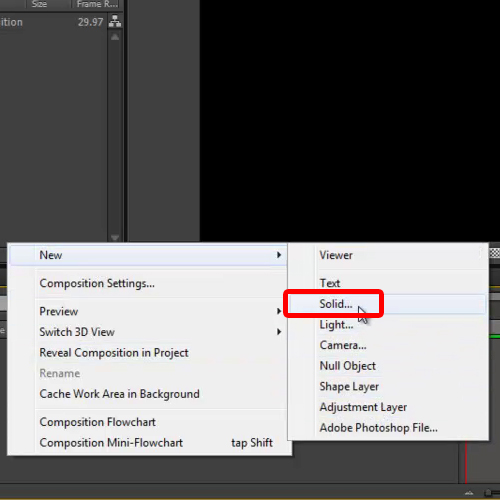Create a new Adjustment Layer

[388, 407]
